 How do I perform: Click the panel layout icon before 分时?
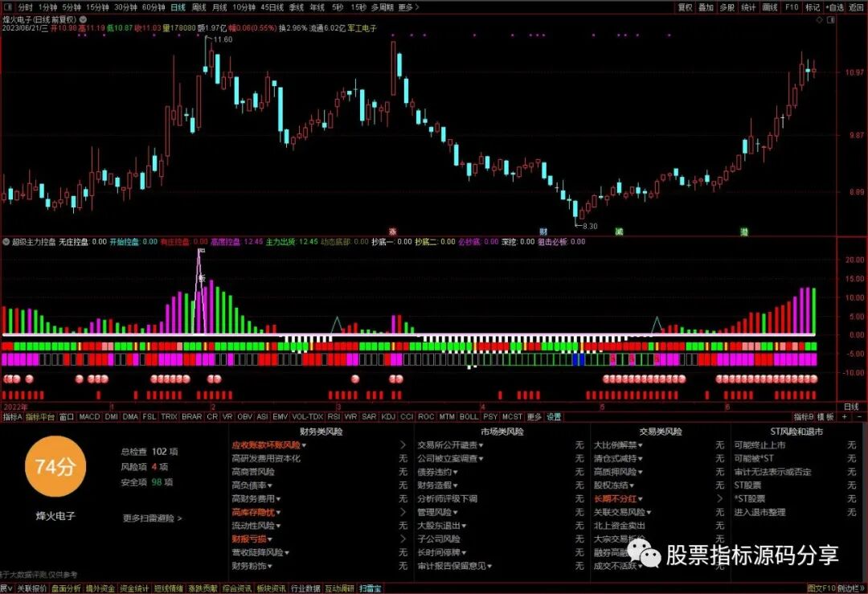[8, 7]
